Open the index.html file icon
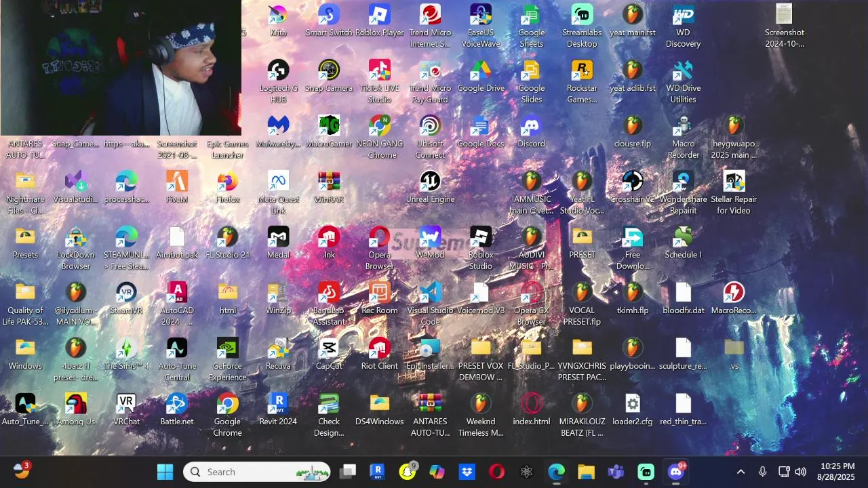Screen dimensions: 868x488 531,409
